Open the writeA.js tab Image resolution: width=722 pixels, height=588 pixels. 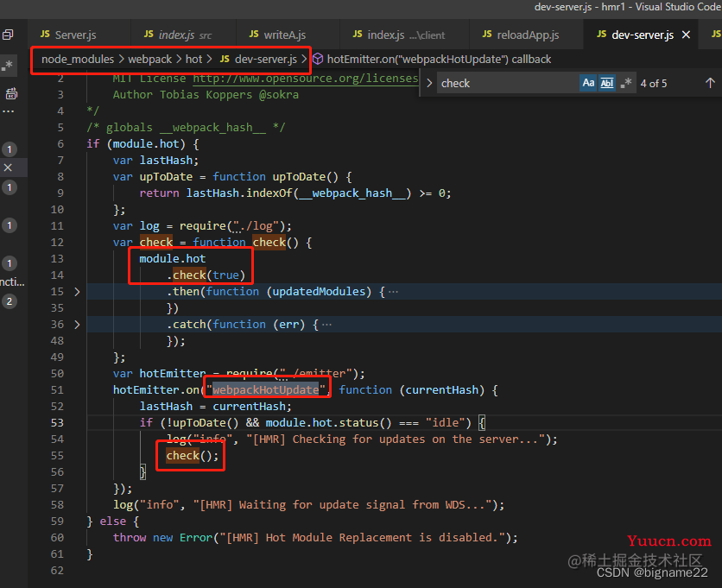[277, 35]
